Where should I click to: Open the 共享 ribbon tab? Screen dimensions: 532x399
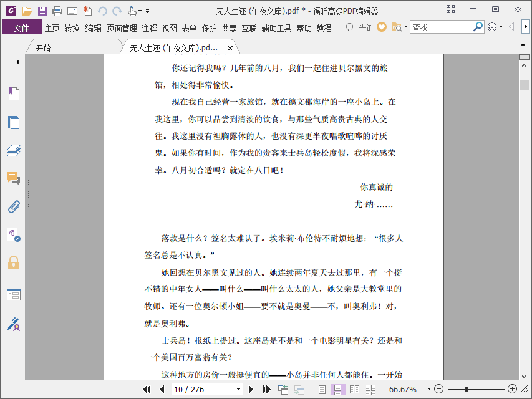[x=230, y=28]
